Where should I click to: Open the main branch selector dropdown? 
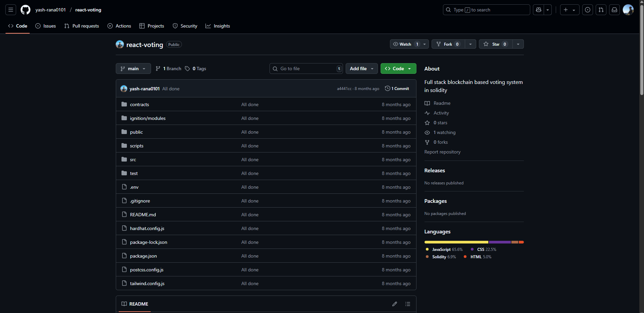click(133, 69)
